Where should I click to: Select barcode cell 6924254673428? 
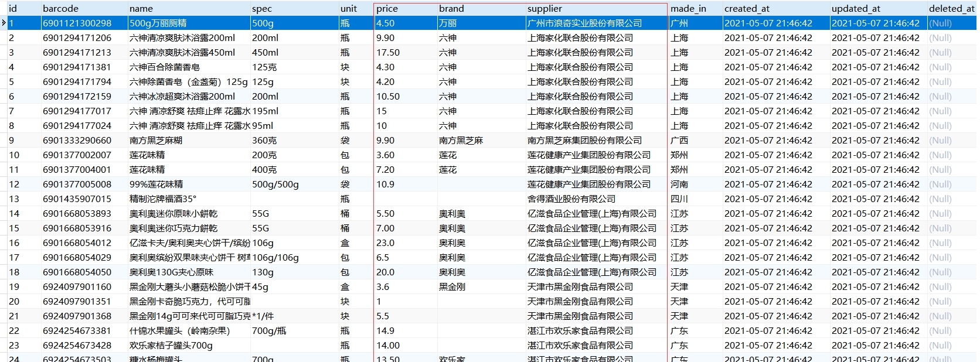[x=84, y=345]
